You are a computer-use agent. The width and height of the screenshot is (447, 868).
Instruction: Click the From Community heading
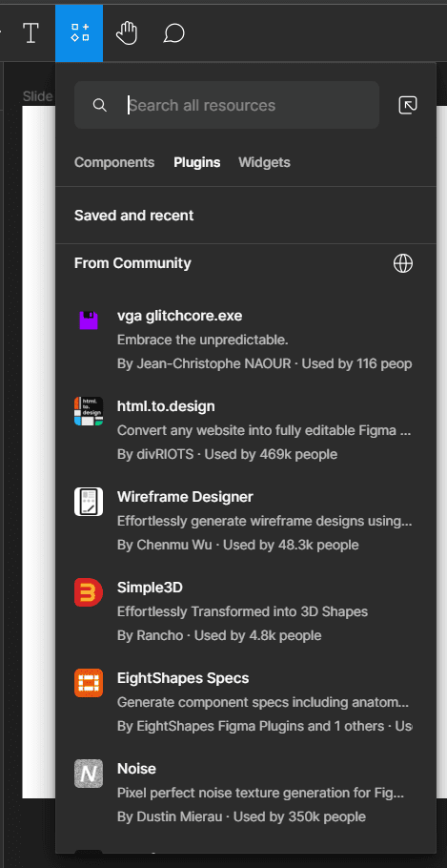click(x=132, y=263)
